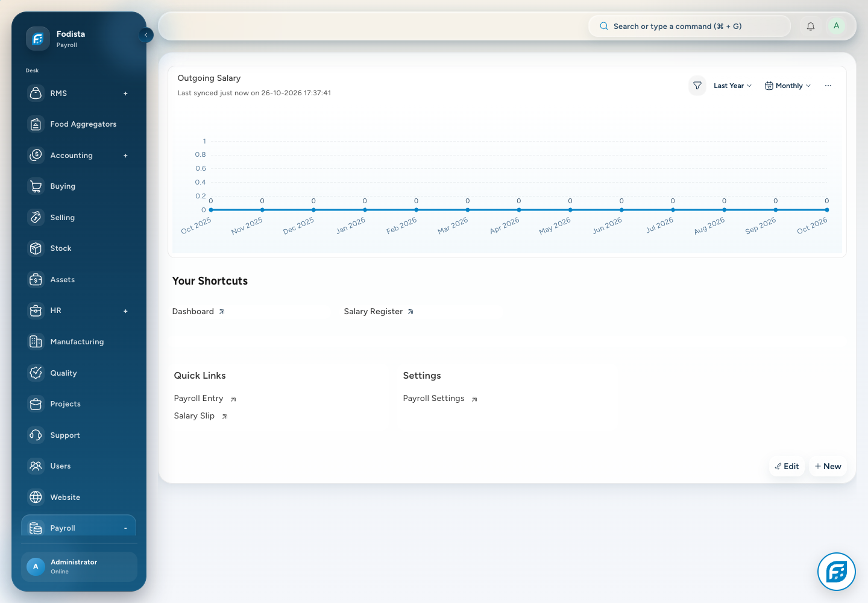
Task: Click the Fodista Payroll logo
Action: [38, 39]
